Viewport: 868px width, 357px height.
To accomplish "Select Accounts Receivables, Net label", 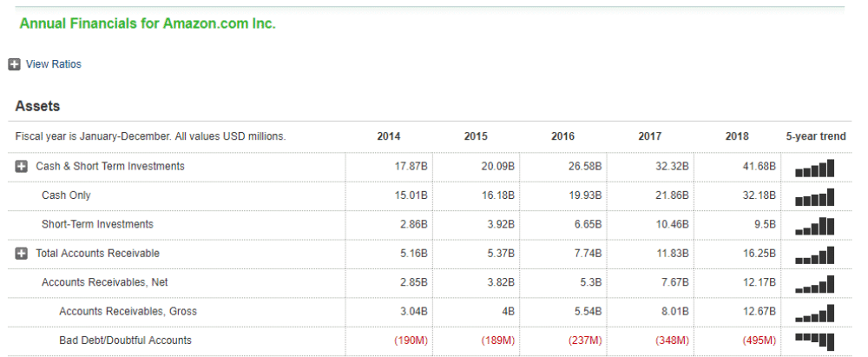I will (x=105, y=282).
